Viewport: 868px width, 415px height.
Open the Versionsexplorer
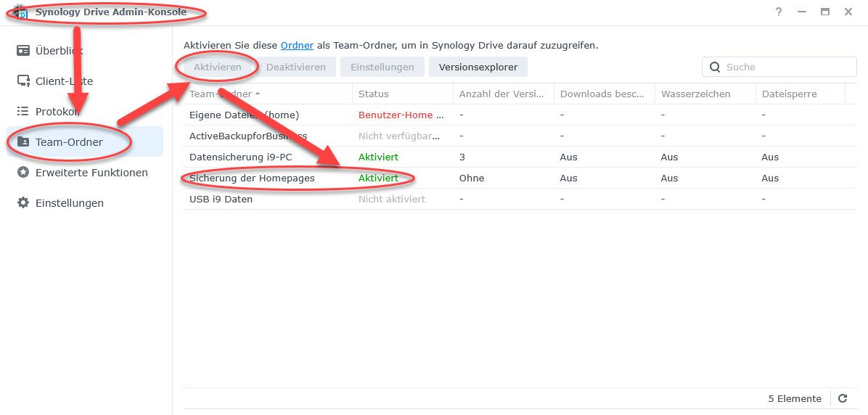tap(478, 67)
